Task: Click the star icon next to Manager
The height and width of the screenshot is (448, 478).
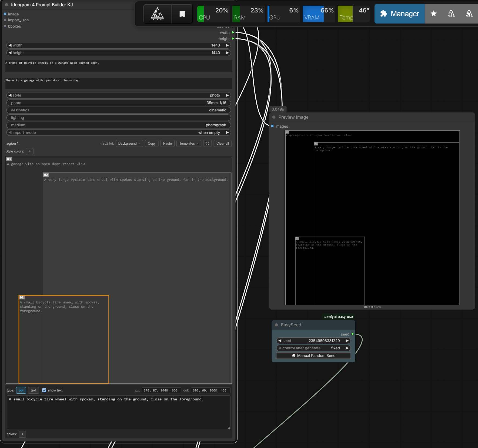Action: click(x=434, y=14)
